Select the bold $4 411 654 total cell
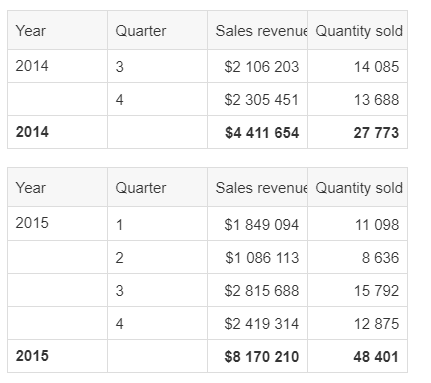The height and width of the screenshot is (383, 431). click(257, 132)
